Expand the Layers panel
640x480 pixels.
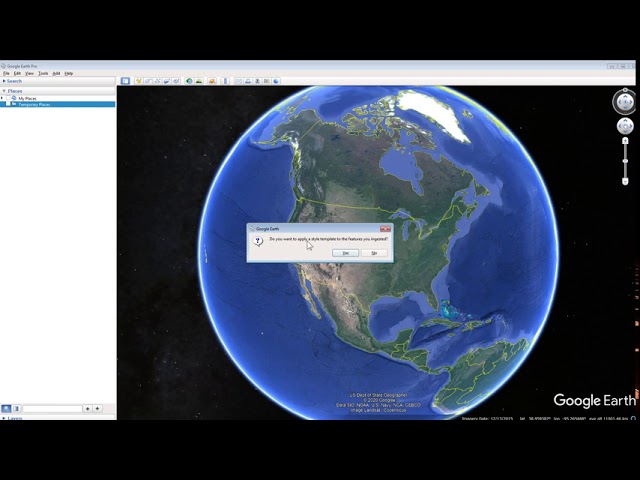4,418
